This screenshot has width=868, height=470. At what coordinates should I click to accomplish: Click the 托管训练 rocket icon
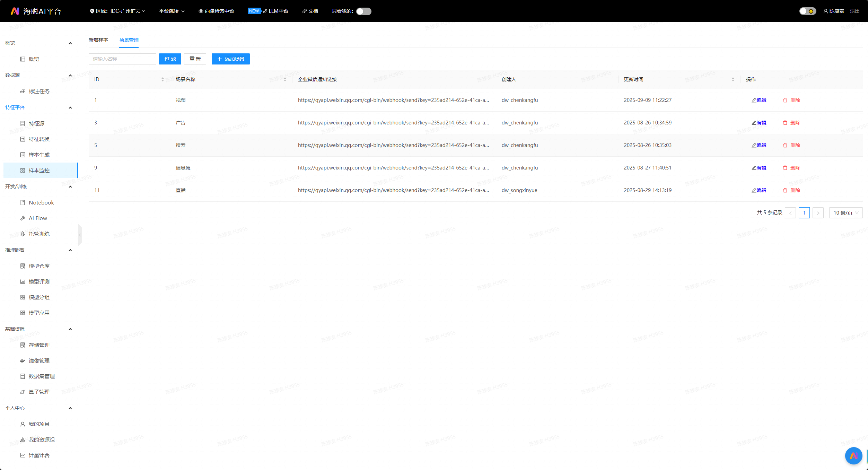click(x=23, y=234)
